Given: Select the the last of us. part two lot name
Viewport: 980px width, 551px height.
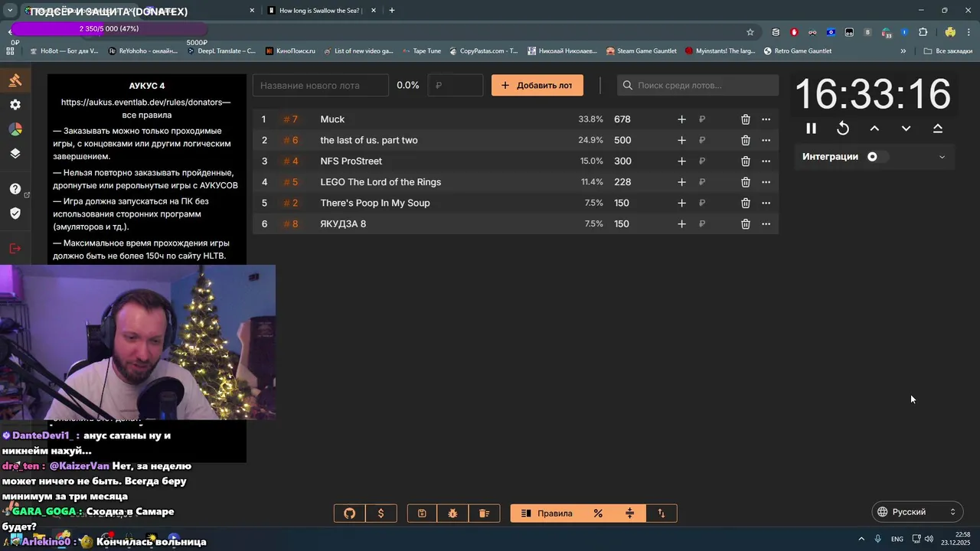Looking at the screenshot, I should coord(369,140).
